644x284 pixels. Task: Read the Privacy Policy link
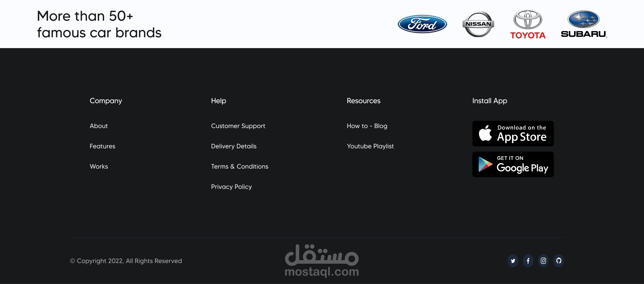pos(231,187)
